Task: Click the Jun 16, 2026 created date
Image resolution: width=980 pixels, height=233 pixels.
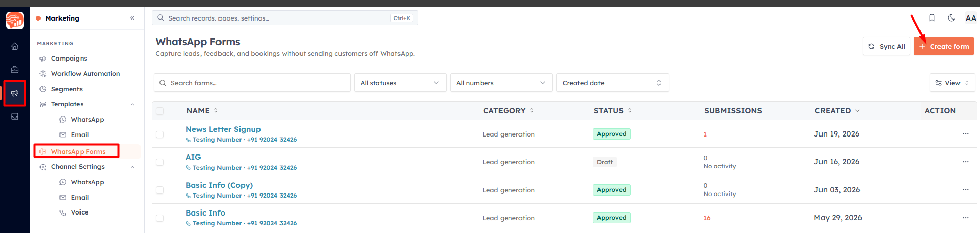Action: point(836,162)
